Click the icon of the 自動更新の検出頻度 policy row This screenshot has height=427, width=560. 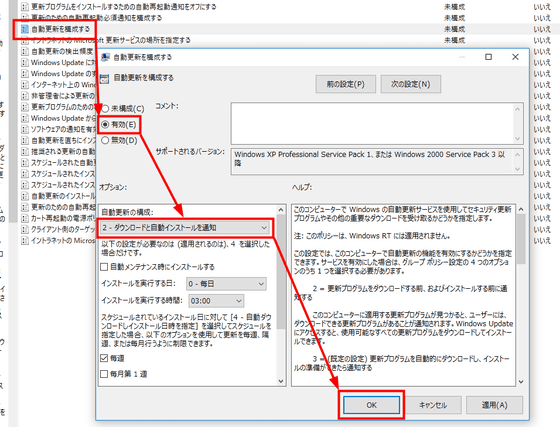[25, 51]
